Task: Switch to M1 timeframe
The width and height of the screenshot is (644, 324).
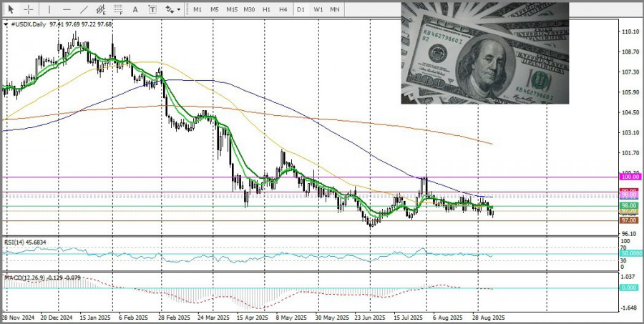Action: pyautogui.click(x=197, y=9)
